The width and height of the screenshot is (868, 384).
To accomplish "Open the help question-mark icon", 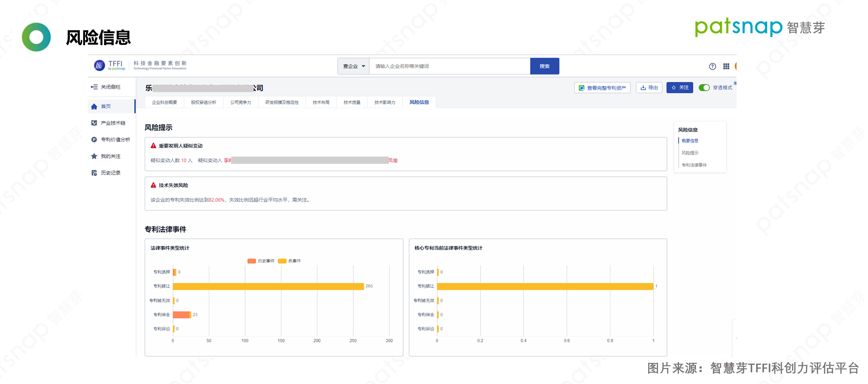I will (712, 66).
